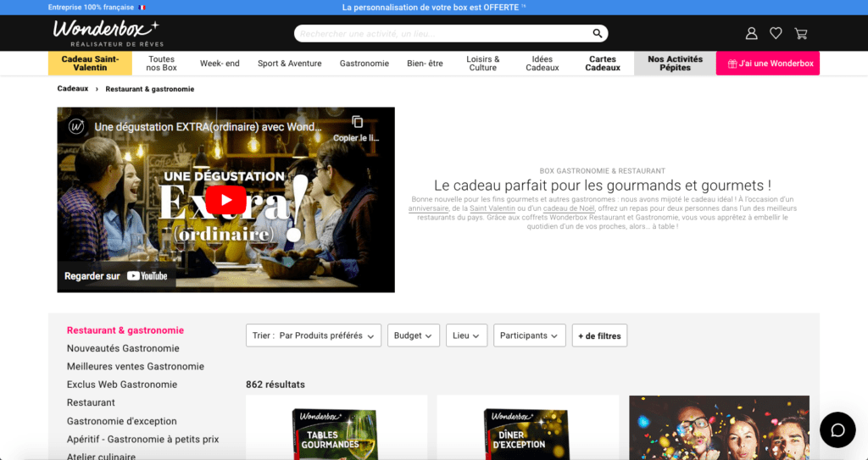Image resolution: width=868 pixels, height=460 pixels.
Task: Click the copy link icon on video
Action: tap(357, 122)
